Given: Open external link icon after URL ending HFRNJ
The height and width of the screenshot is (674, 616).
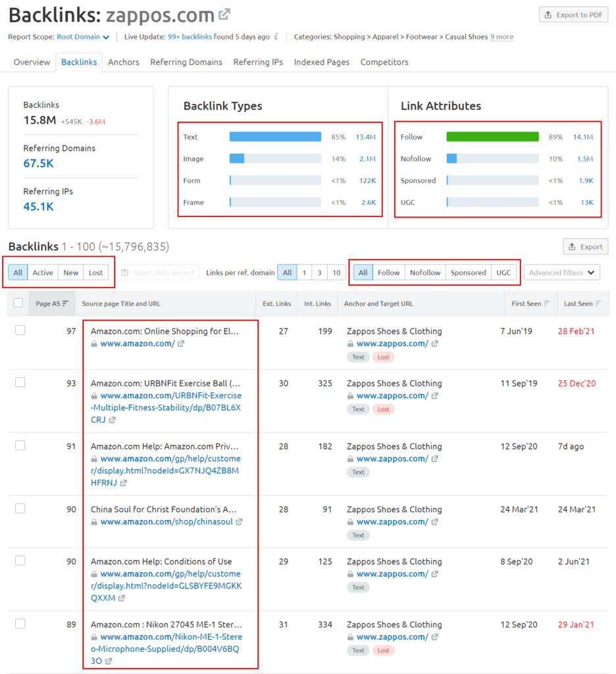Looking at the screenshot, I should tap(123, 482).
